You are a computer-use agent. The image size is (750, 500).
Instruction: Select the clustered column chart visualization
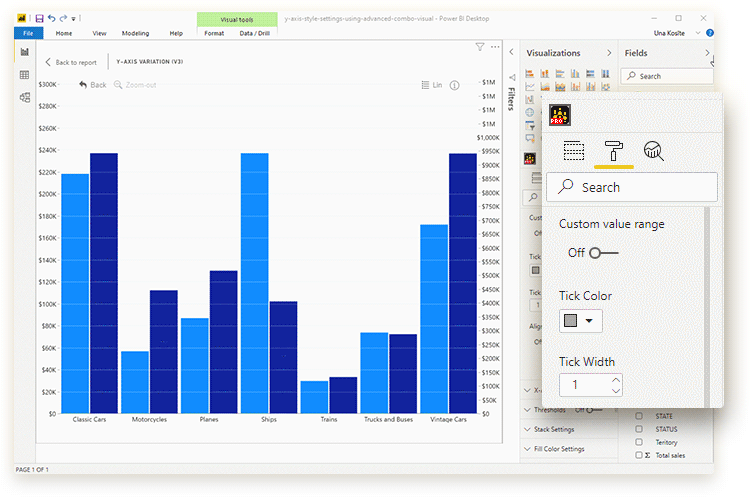(x=575, y=74)
